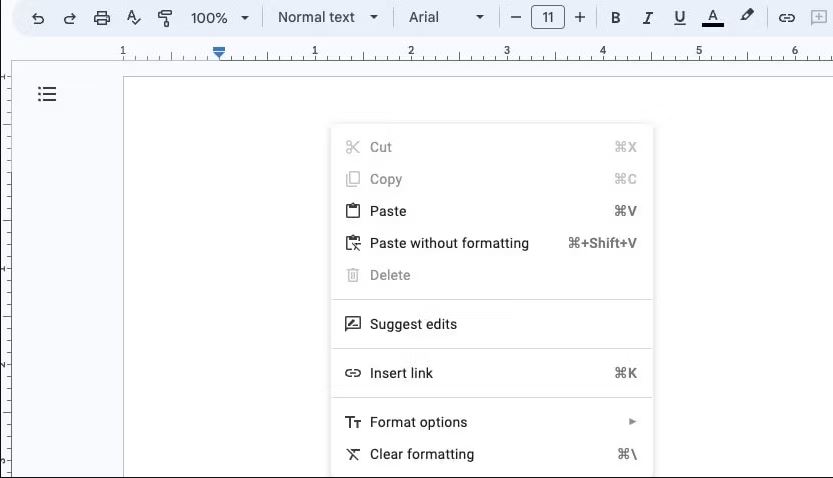Activate the Paint format roller icon
The image size is (833, 478).
point(165,18)
